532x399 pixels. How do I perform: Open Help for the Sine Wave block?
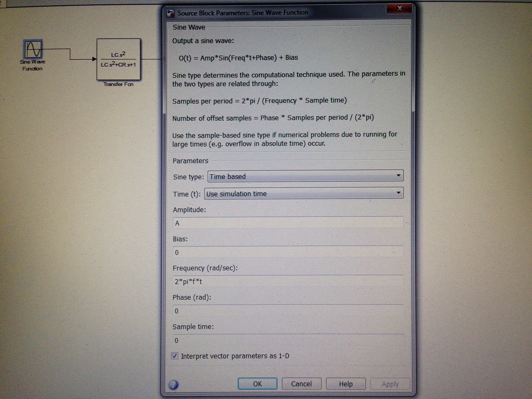[346, 384]
